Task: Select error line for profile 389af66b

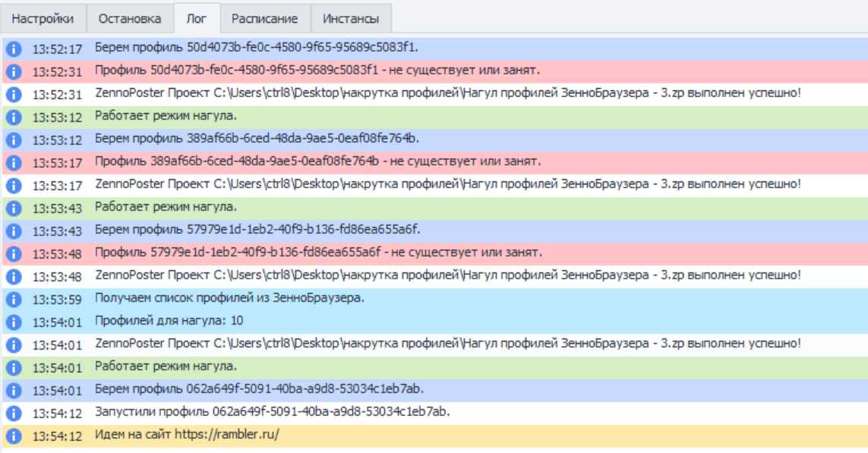Action: coord(317,162)
